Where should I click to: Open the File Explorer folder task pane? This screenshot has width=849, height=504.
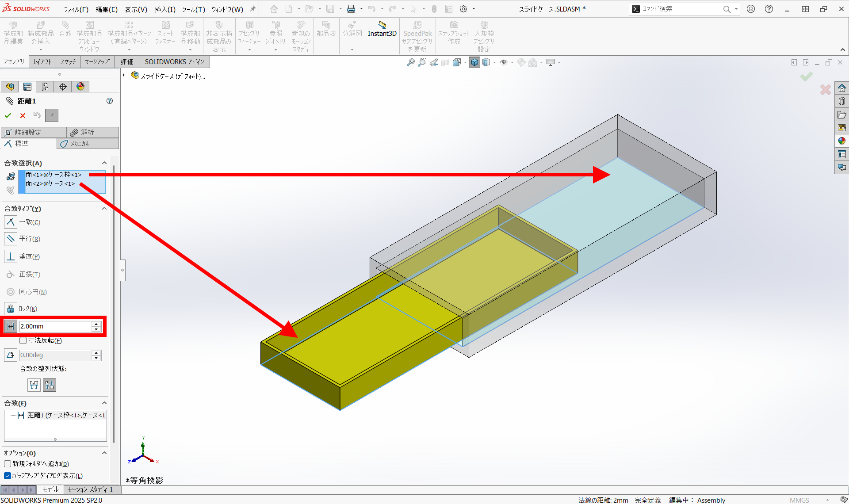pyautogui.click(x=841, y=115)
